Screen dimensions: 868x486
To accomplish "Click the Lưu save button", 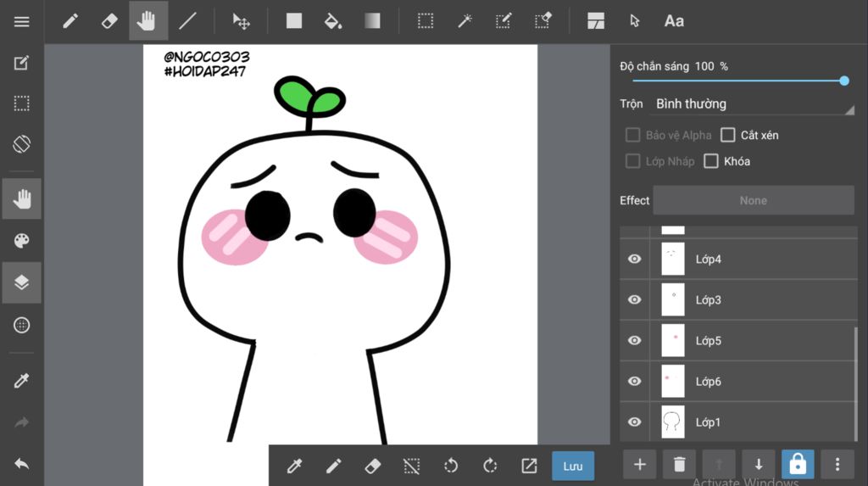I will (x=573, y=466).
